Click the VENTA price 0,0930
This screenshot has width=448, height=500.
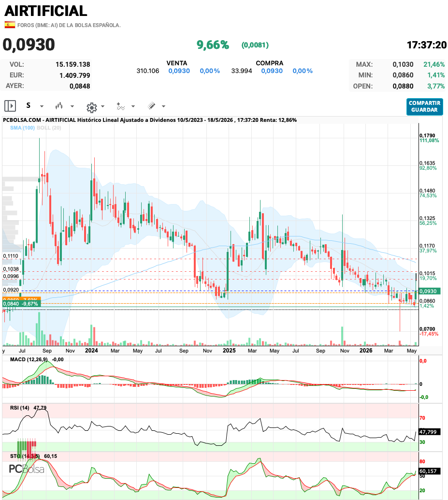pos(179,71)
